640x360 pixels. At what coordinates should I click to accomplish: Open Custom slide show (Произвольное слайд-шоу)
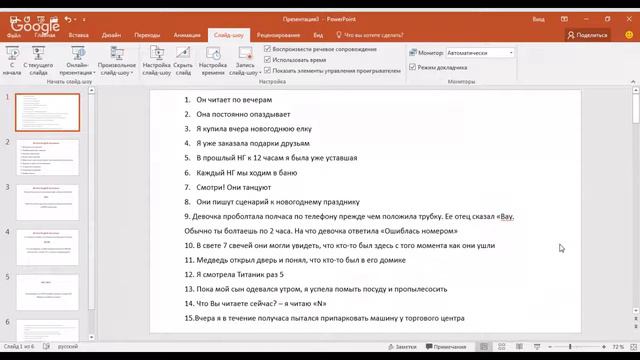click(117, 60)
